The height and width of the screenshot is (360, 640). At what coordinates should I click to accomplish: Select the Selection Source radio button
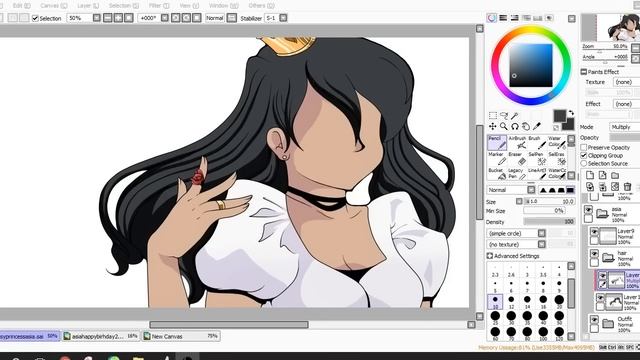(x=584, y=163)
